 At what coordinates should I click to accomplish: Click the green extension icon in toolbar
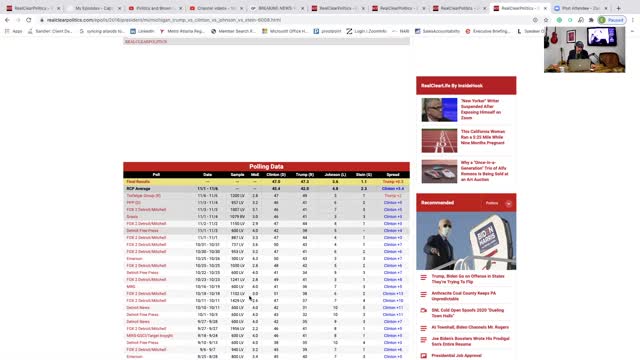click(559, 20)
